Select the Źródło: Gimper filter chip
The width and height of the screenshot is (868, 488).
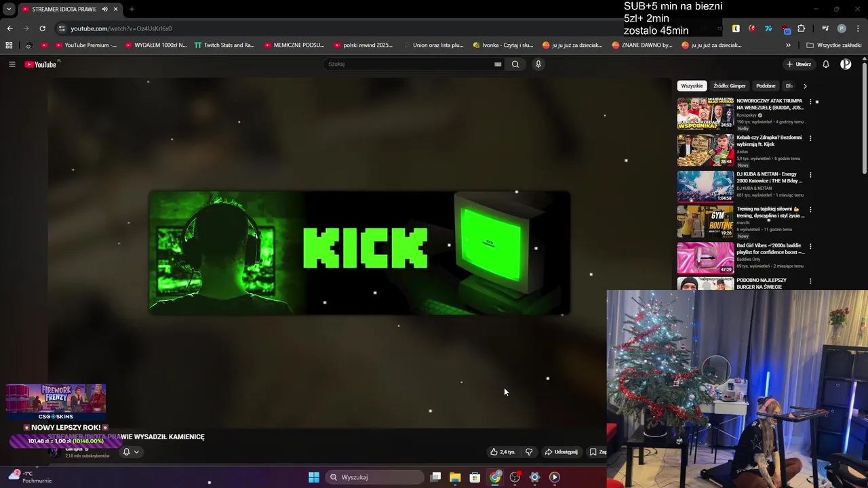730,86
